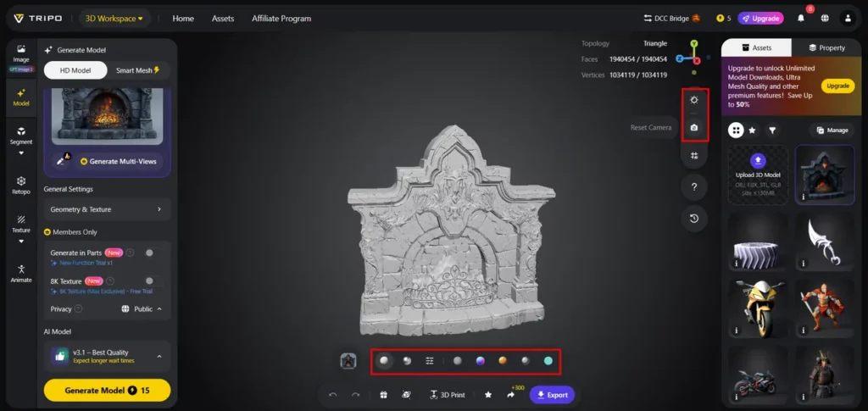Click the lighting sun icon in the viewport
868x411 pixels.
coord(694,100)
